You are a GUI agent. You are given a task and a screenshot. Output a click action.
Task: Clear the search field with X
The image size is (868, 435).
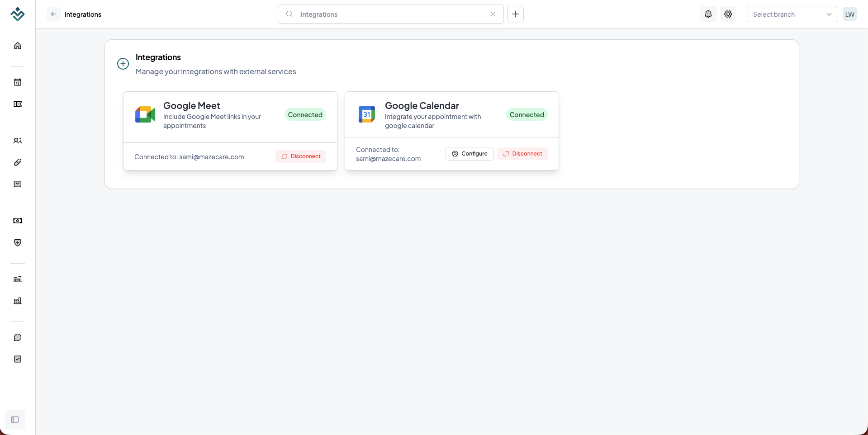[x=493, y=14]
